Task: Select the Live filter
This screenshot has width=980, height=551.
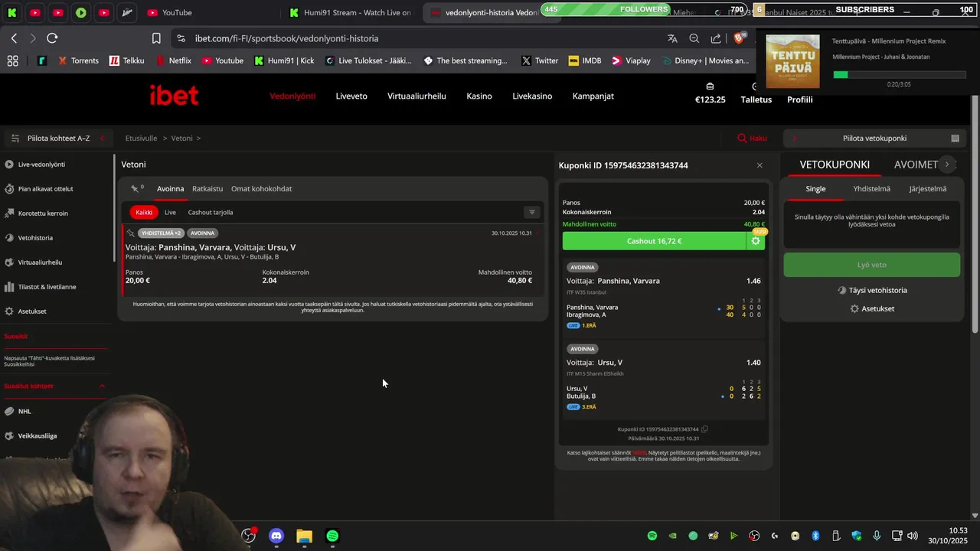Action: coord(170,213)
